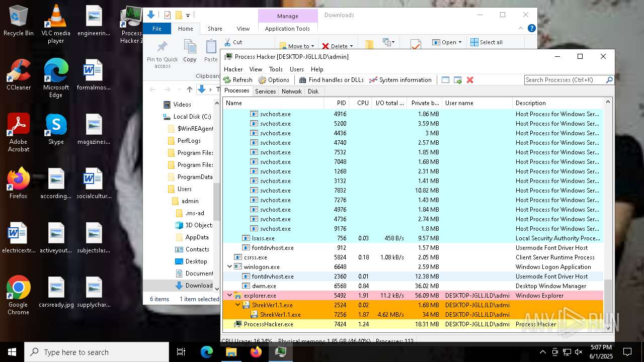Click the red X terminate icon in toolbar

click(x=470, y=80)
